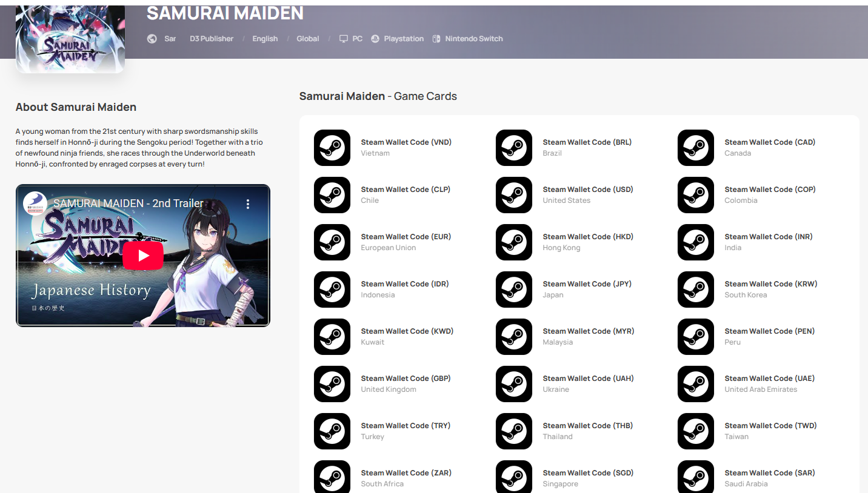Click the Steam icon beside Peru PEN card

696,337
